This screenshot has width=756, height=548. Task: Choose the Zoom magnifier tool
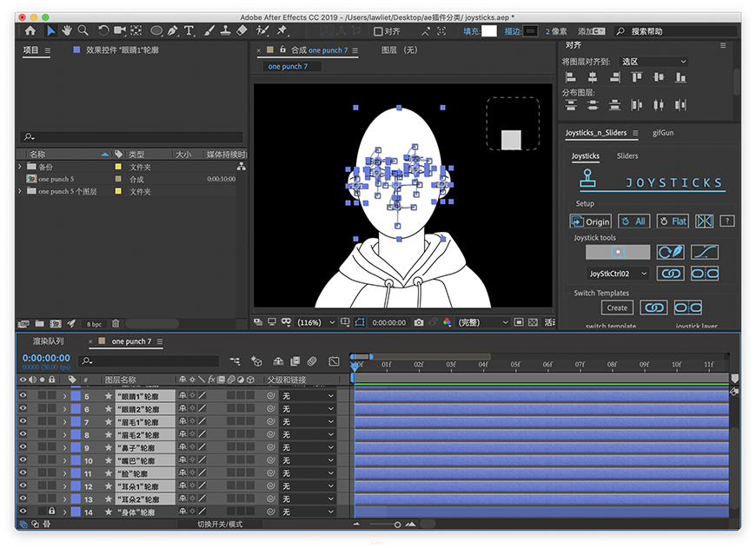point(83,30)
